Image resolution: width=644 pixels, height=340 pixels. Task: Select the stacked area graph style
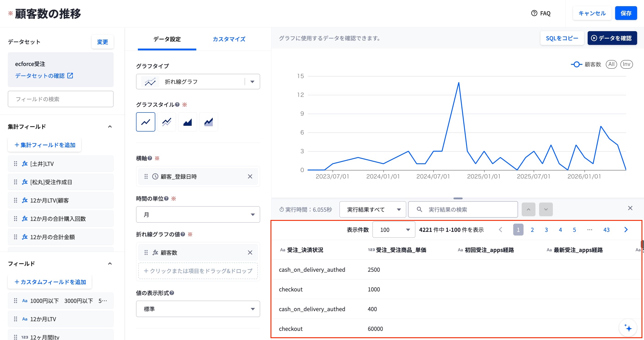(x=208, y=122)
